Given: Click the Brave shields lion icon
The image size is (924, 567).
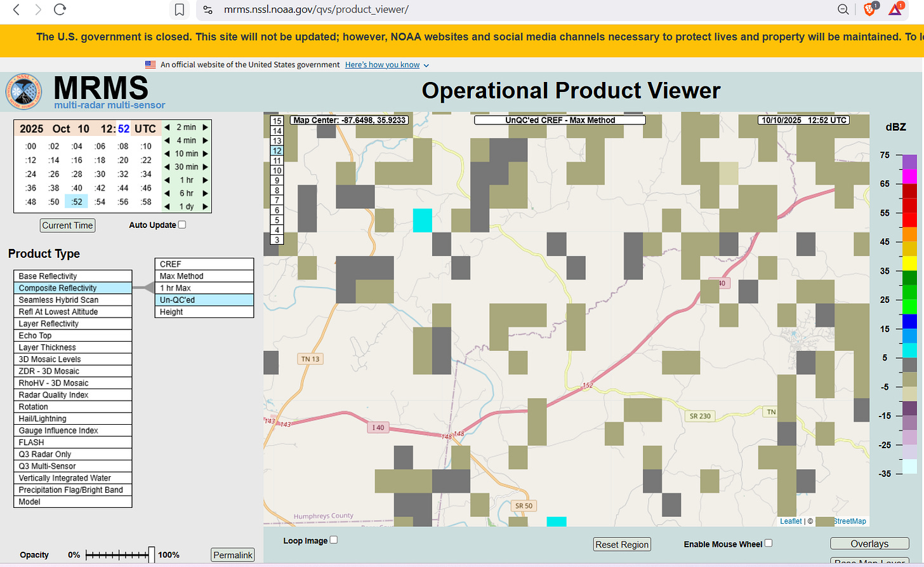Looking at the screenshot, I should coord(869,10).
